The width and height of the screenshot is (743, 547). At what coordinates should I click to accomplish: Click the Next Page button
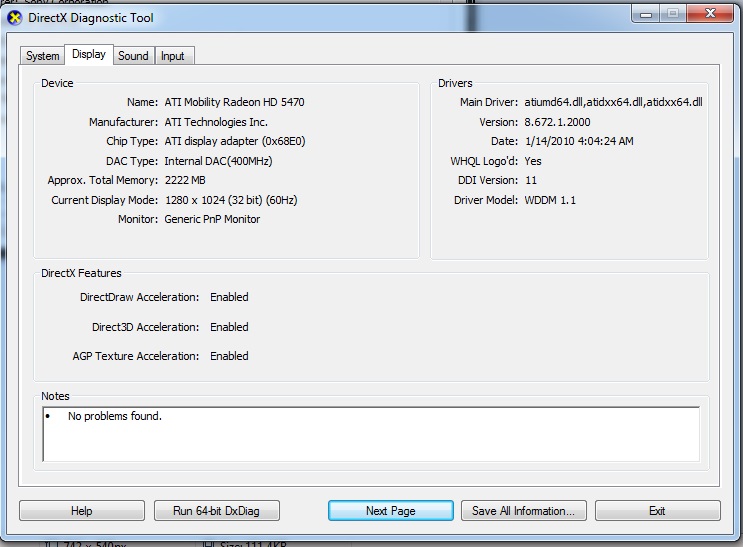click(390, 511)
